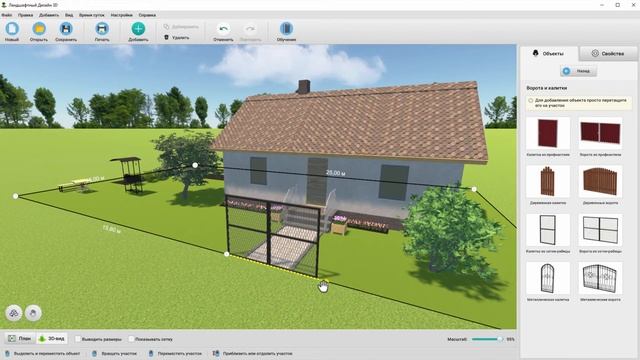Click the Печать printer icon
The image size is (640, 360).
click(x=102, y=29)
